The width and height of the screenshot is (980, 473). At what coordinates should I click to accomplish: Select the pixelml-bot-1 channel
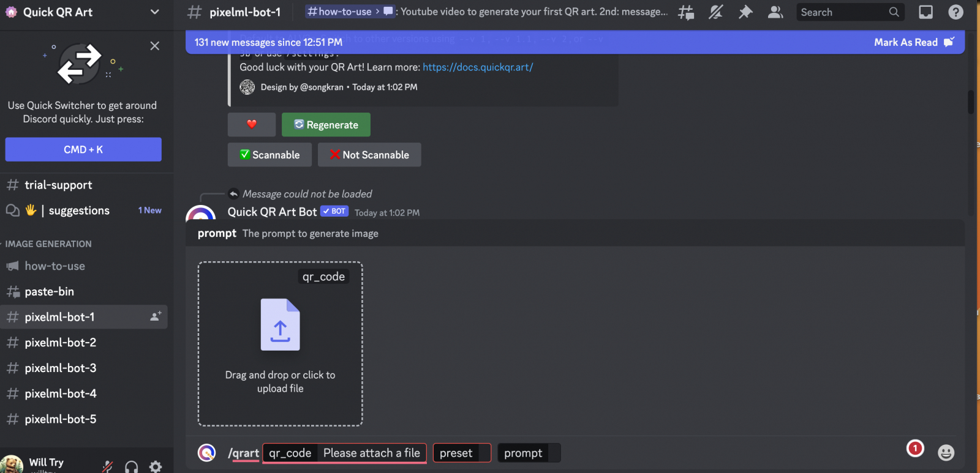pos(84,317)
